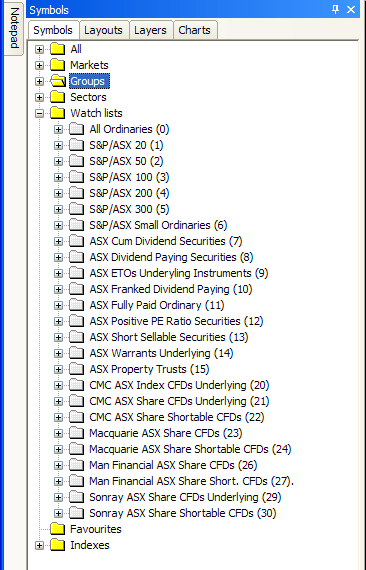Expand ASX Warrants Underlying (14) node
The height and width of the screenshot is (570, 366).
[x=58, y=353]
